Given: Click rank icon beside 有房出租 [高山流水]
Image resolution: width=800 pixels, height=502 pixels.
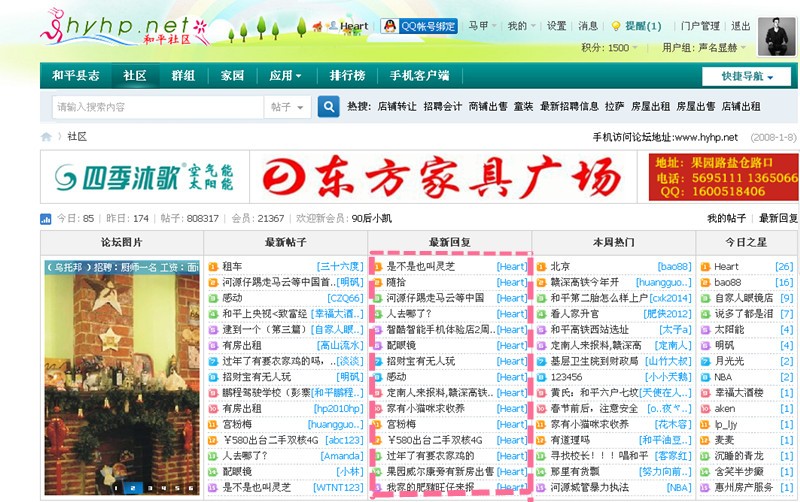Looking at the screenshot, I should pos(213,346).
